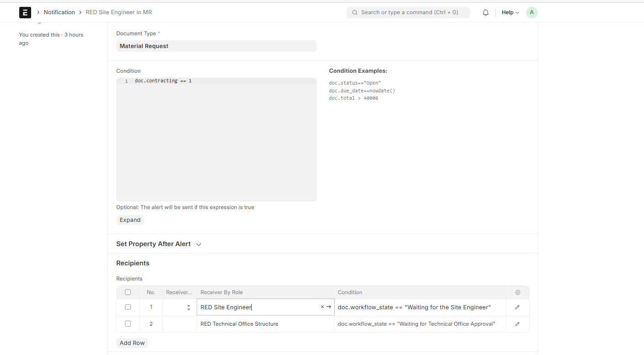The height and width of the screenshot is (355, 644).
Task: Add a new row to Recipients
Action: point(132,343)
